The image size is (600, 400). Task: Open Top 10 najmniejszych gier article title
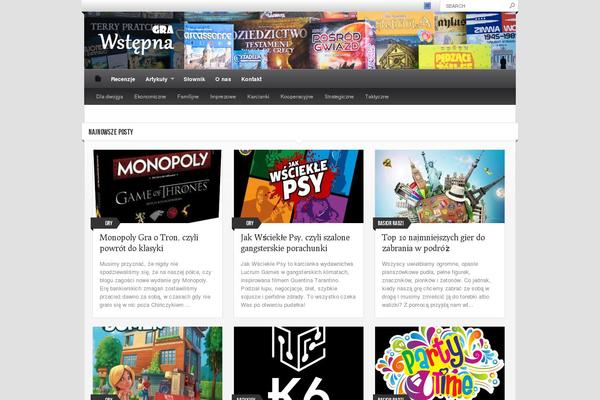[433, 243]
